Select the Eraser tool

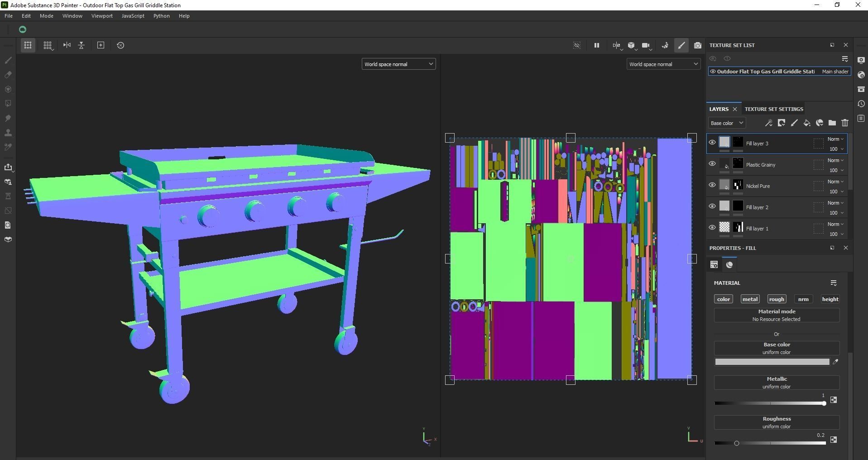coord(8,75)
